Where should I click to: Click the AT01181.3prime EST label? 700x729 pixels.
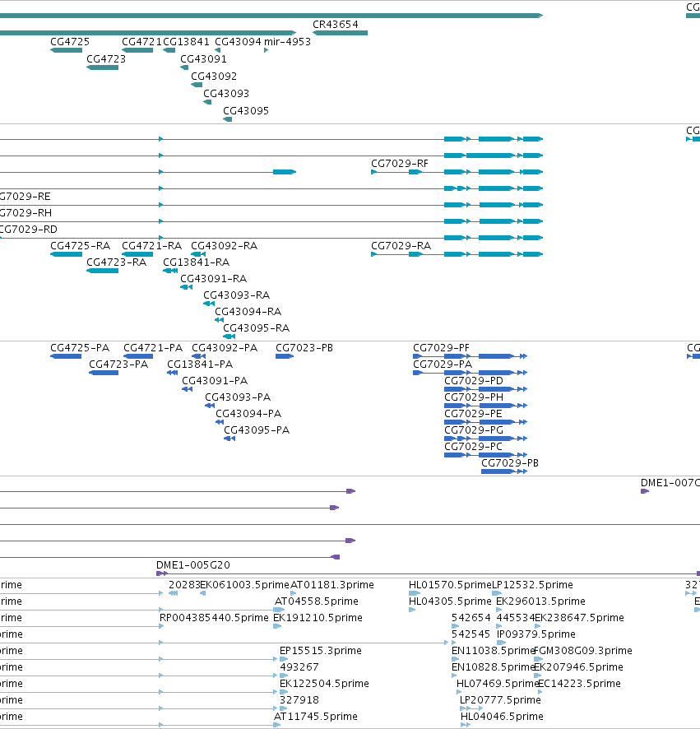click(331, 585)
